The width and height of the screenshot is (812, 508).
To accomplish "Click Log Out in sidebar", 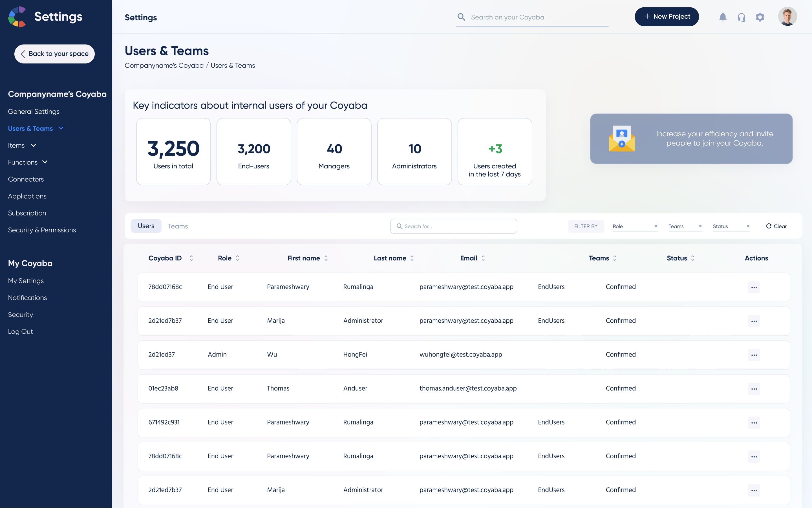I will point(21,332).
